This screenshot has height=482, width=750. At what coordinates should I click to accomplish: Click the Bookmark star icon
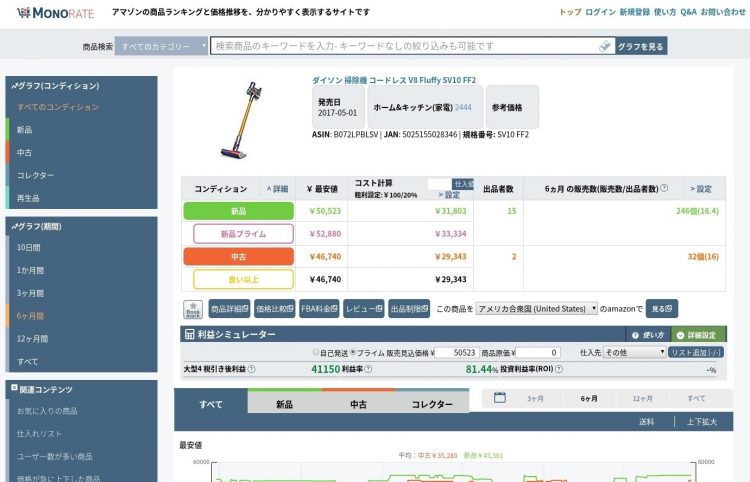click(x=193, y=309)
